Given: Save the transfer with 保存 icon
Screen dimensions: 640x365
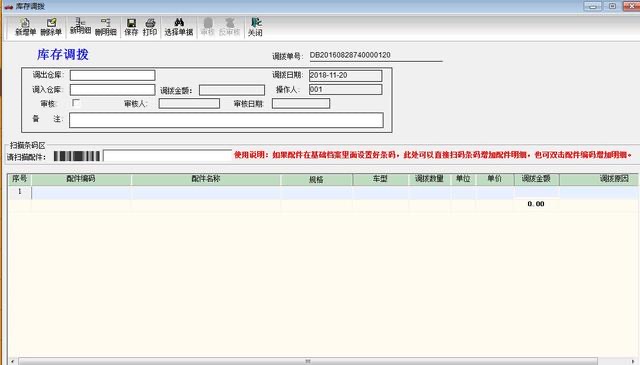Looking at the screenshot, I should click(x=131, y=27).
